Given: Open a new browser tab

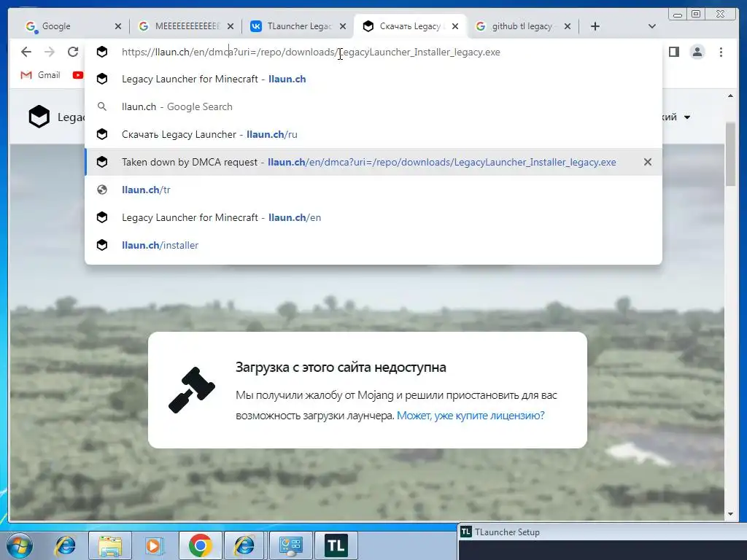Looking at the screenshot, I should pyautogui.click(x=595, y=26).
